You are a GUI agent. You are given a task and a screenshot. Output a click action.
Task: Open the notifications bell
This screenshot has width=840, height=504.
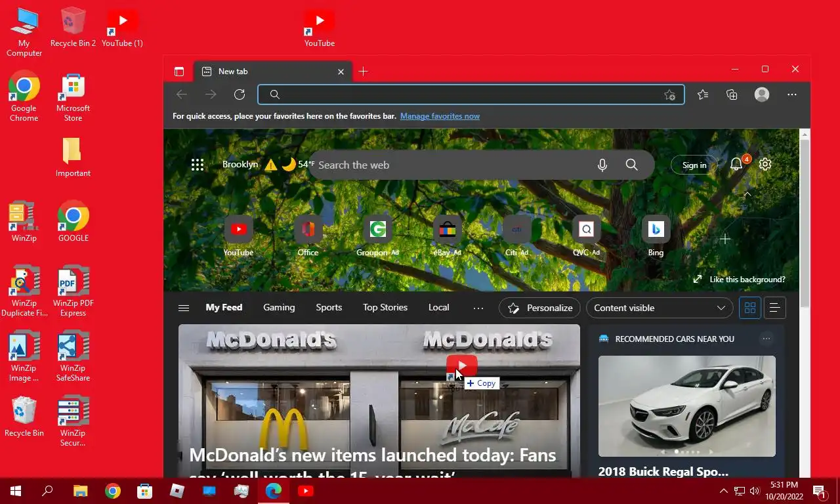coord(736,164)
